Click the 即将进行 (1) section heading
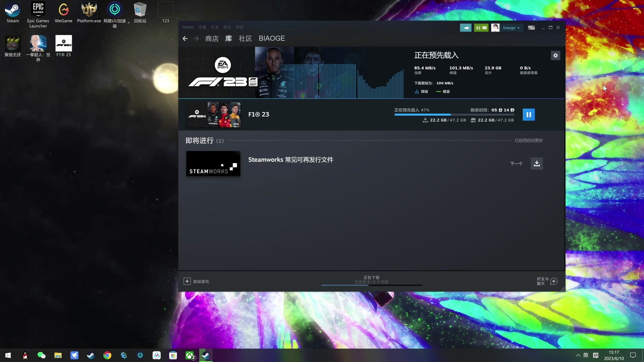 (205, 140)
